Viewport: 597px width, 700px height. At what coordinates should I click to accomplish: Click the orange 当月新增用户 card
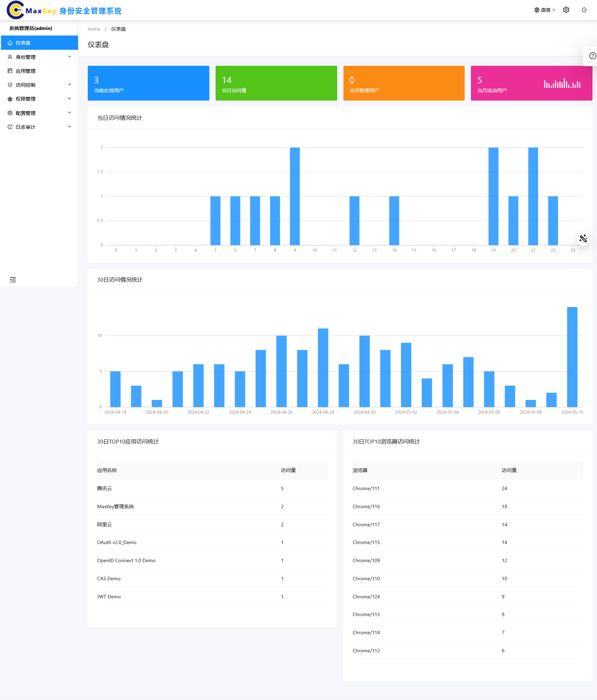point(404,83)
